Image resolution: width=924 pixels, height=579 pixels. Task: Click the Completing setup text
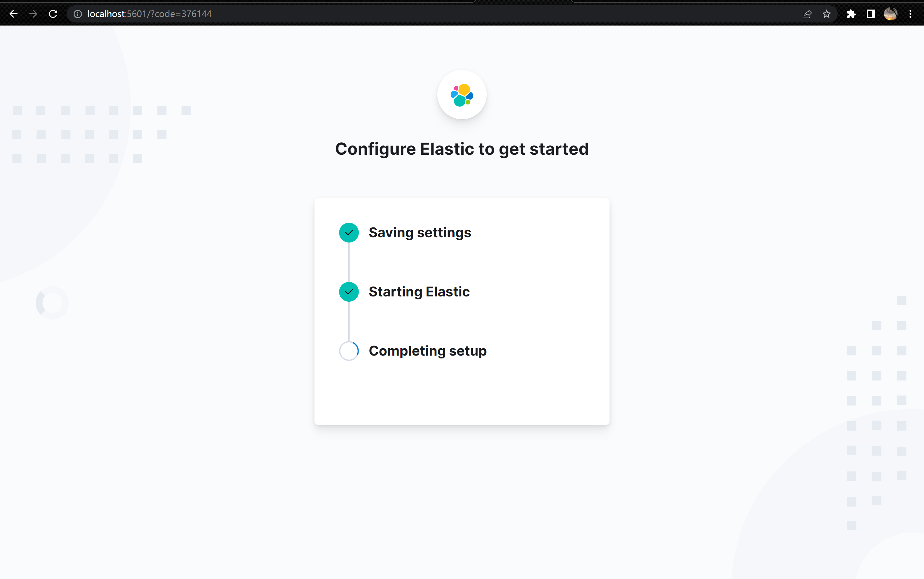[x=428, y=350]
